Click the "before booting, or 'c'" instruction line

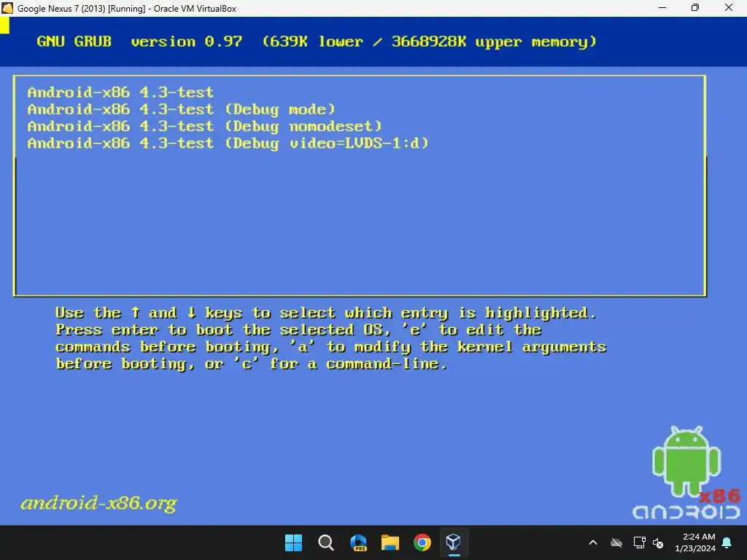pos(252,364)
